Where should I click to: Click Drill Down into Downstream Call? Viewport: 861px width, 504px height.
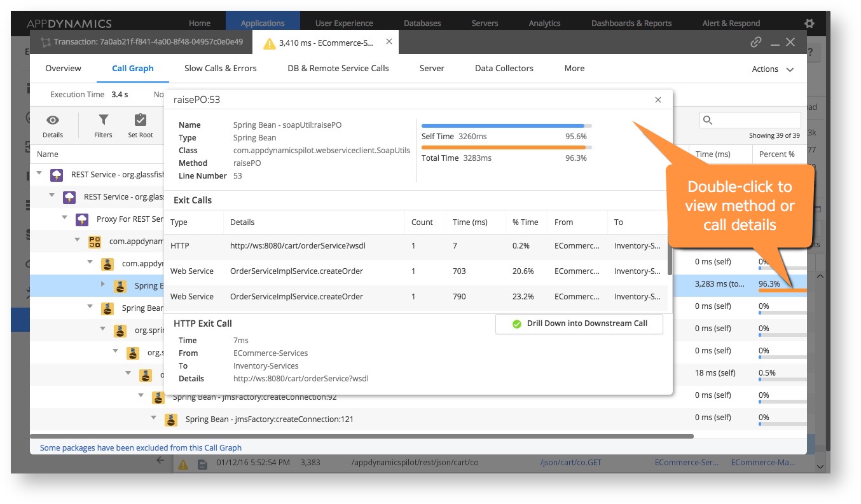[579, 324]
